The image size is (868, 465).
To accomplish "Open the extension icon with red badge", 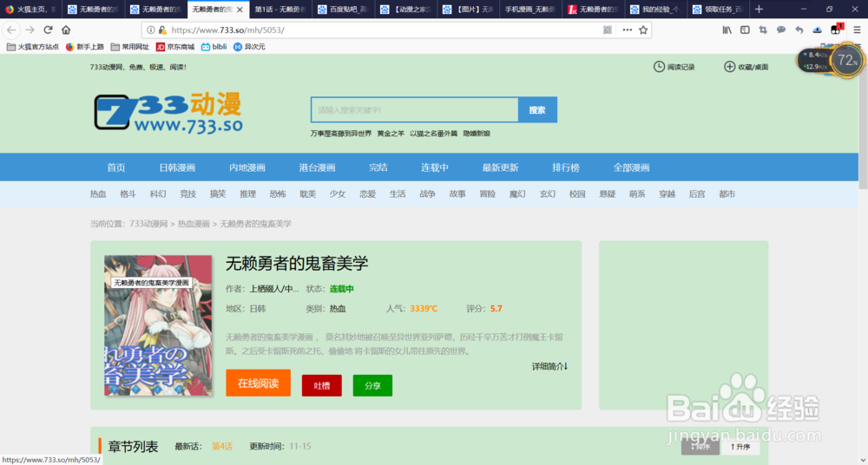I will [x=836, y=29].
